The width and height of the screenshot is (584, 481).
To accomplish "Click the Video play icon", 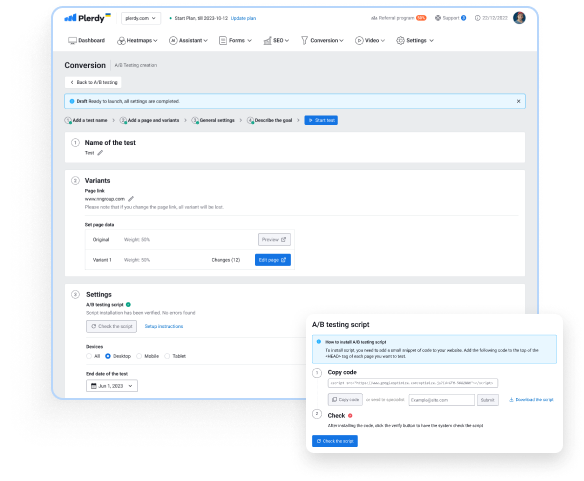I will pyautogui.click(x=359, y=40).
